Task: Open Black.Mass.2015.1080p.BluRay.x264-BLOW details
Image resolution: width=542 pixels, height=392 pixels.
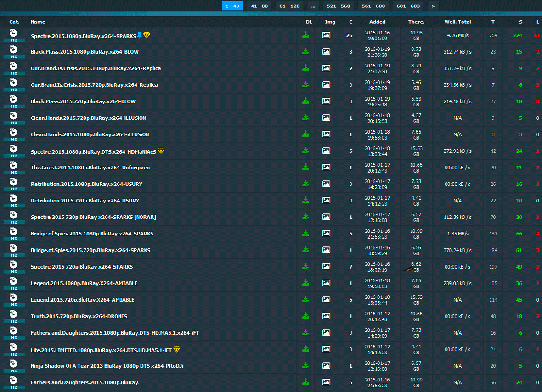Action: pos(85,52)
